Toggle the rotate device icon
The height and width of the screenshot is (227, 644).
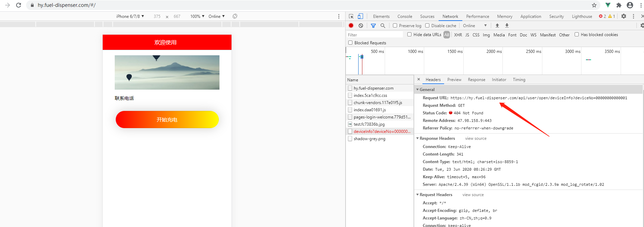pos(235,16)
